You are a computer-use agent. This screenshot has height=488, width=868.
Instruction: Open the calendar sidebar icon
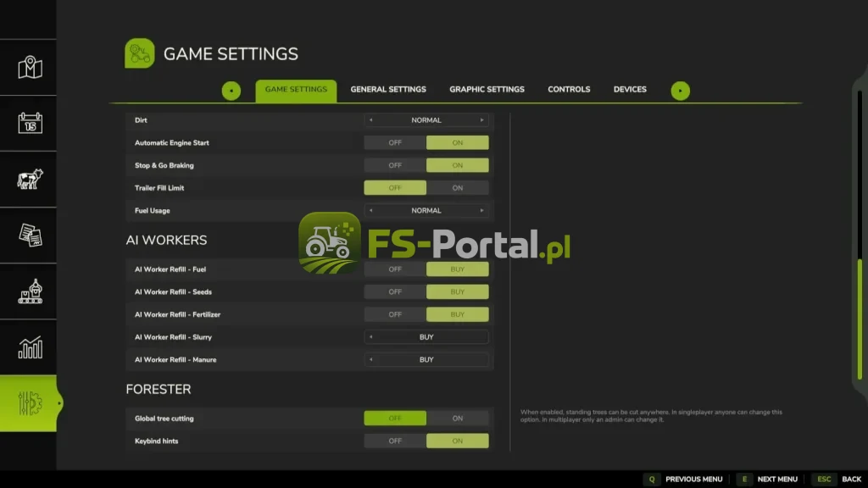pos(30,124)
